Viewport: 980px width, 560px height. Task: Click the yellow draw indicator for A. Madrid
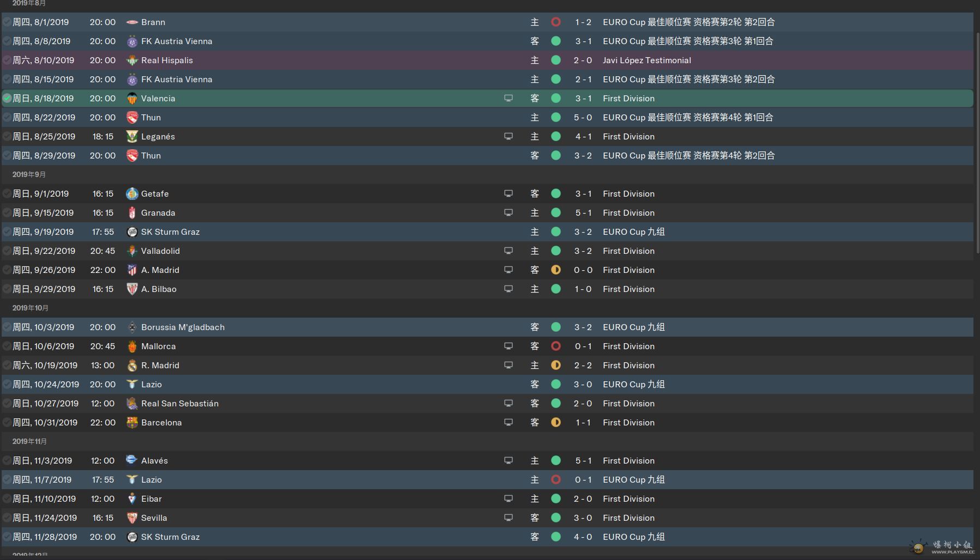[x=556, y=270]
